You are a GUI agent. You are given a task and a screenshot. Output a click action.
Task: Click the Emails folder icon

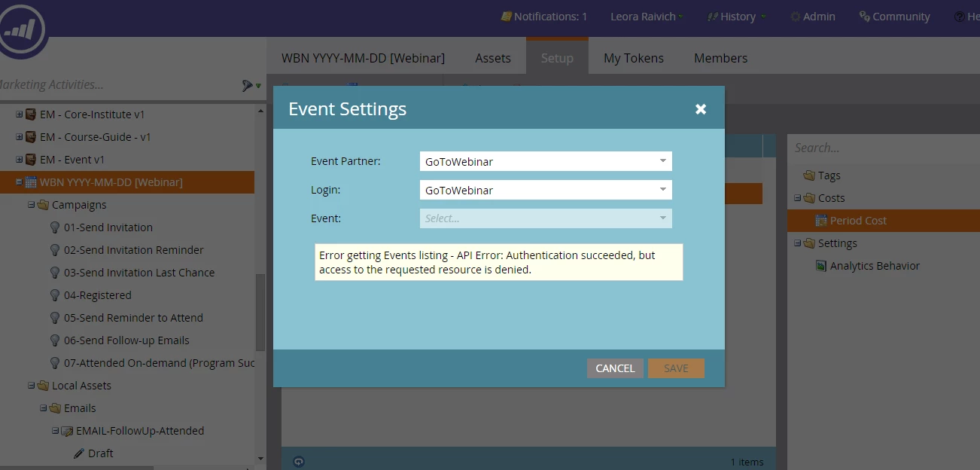coord(55,408)
